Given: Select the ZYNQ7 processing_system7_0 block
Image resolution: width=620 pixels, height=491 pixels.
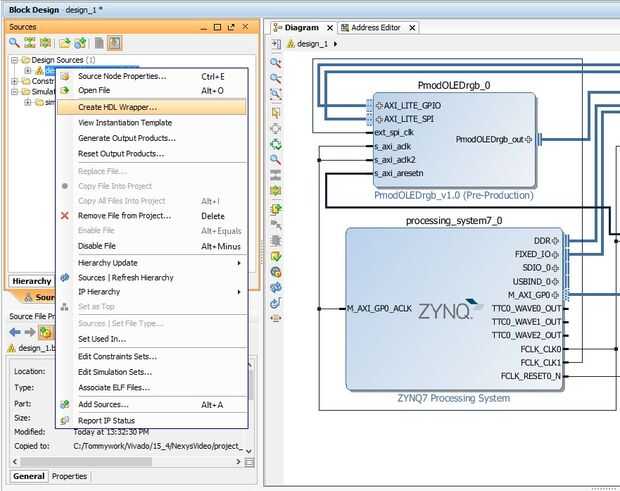Looking at the screenshot, I should click(454, 309).
